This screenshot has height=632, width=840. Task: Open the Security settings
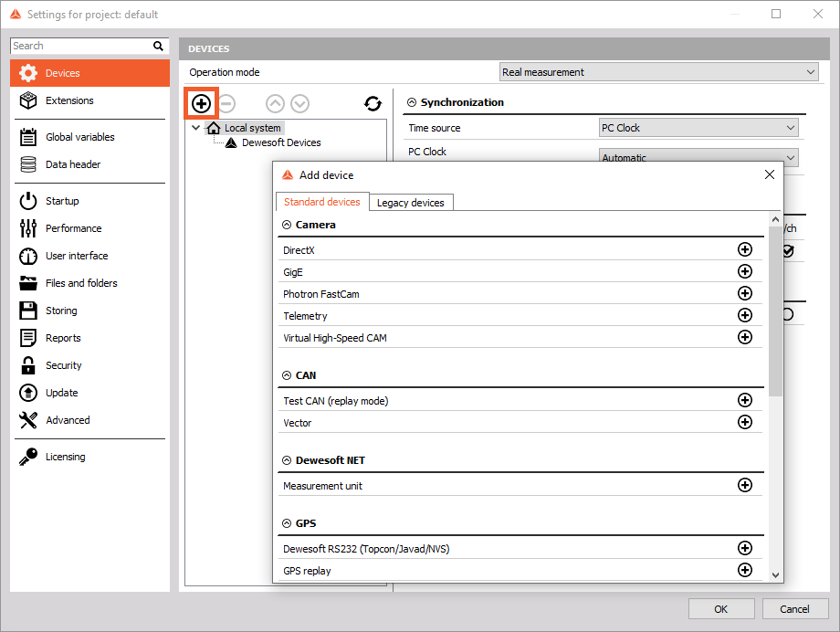[90, 365]
